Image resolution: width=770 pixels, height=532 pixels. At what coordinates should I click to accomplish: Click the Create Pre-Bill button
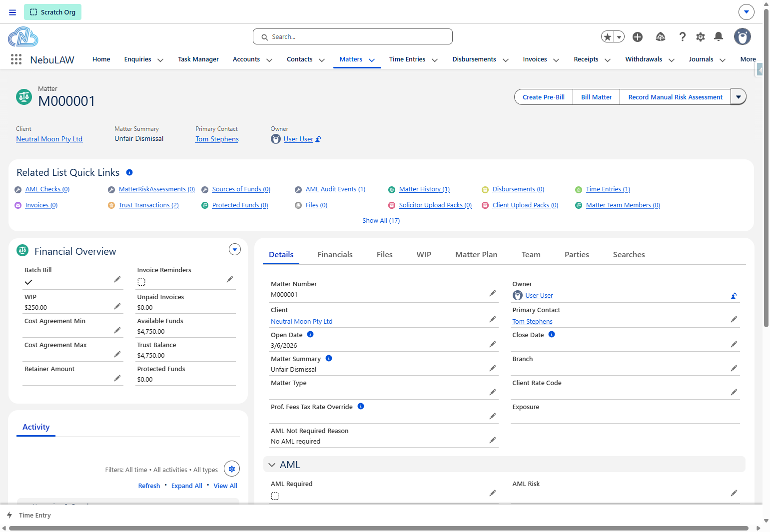pyautogui.click(x=544, y=97)
